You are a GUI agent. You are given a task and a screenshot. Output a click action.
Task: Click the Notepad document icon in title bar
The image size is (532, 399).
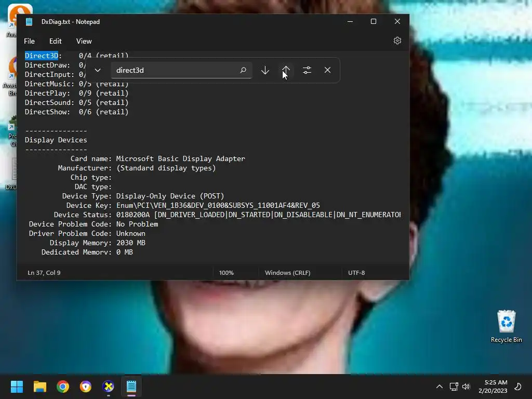(x=29, y=22)
